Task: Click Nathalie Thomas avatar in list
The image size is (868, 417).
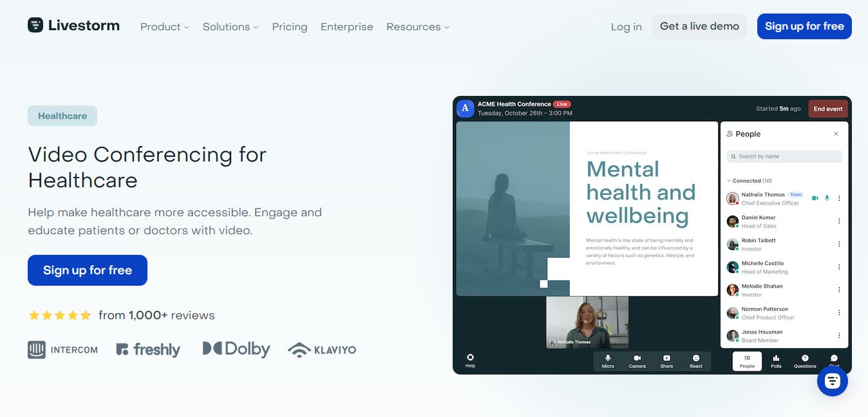Action: pyautogui.click(x=732, y=199)
